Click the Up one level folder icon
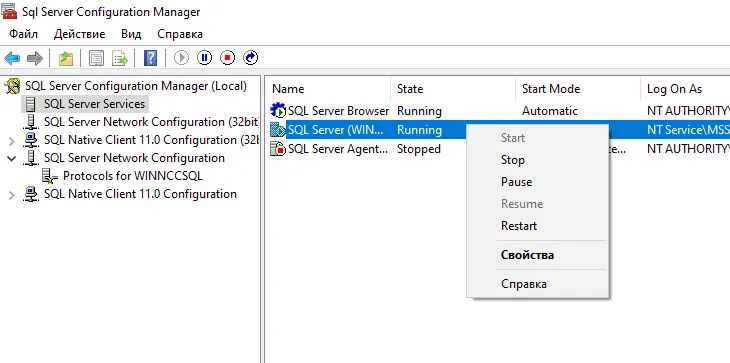Screen dimensions: 730x363 66,58
